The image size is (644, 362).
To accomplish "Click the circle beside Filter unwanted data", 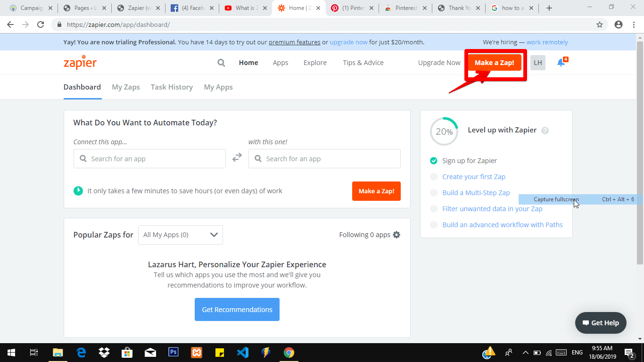I will click(434, 209).
